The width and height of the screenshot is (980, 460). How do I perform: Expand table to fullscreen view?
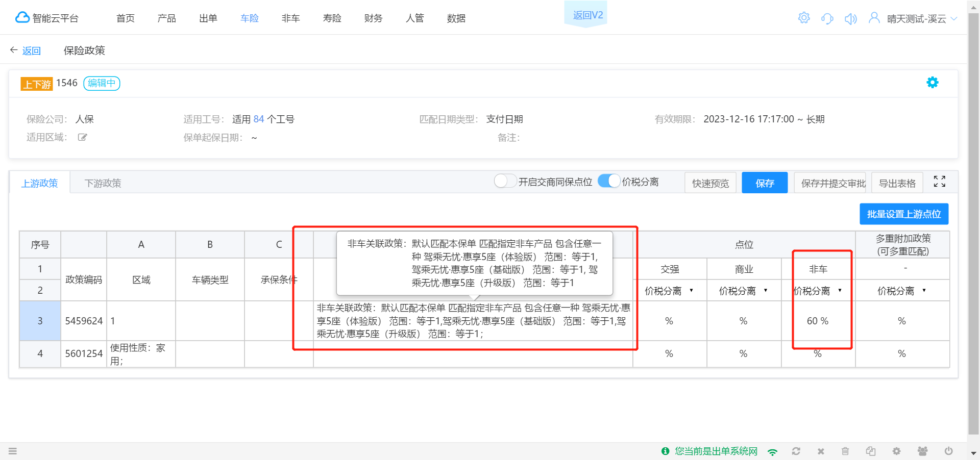pyautogui.click(x=940, y=182)
